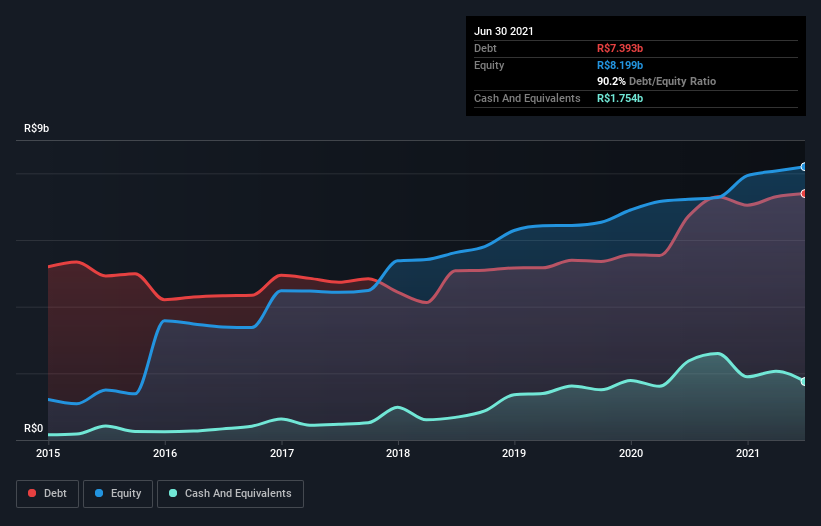Toggle Cash And Equivalents legend button
Image resolution: width=821 pixels, height=526 pixels.
[230, 494]
